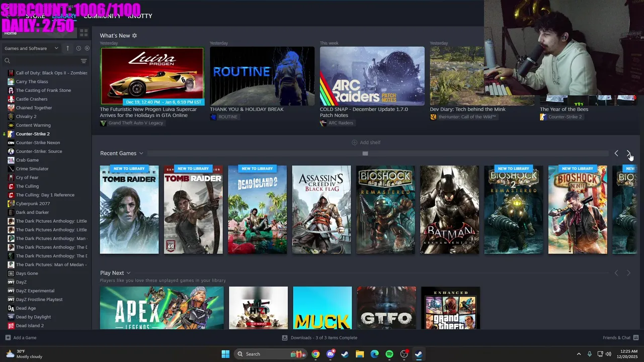Click the Add a Game link

point(25,338)
